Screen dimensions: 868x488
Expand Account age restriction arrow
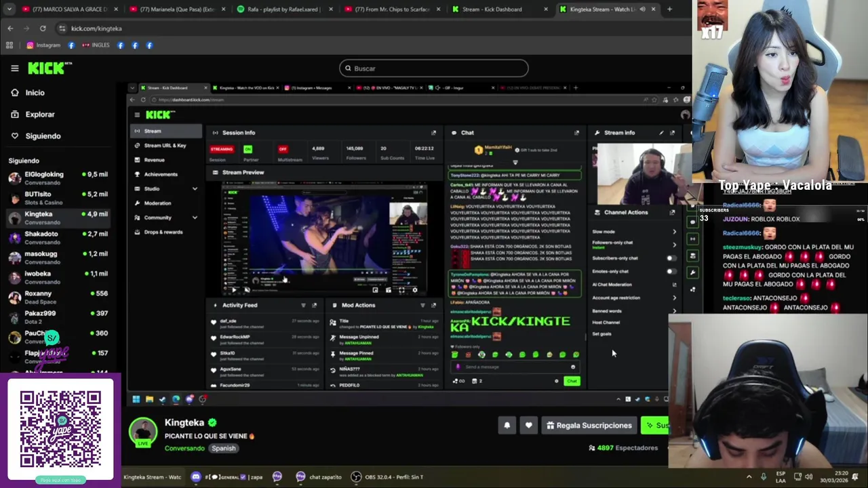coord(674,298)
